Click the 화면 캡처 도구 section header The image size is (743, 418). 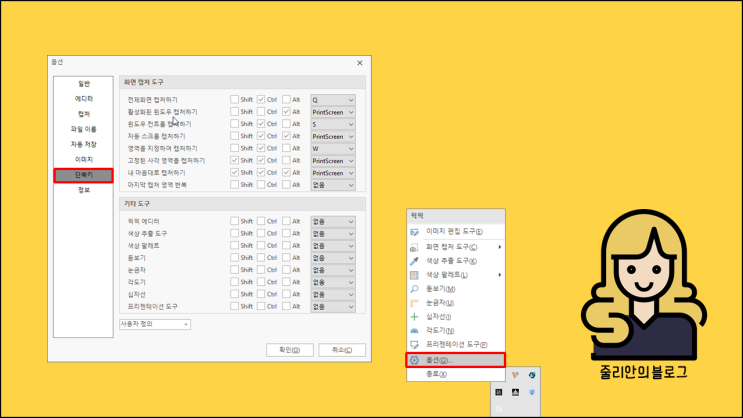coord(242,82)
